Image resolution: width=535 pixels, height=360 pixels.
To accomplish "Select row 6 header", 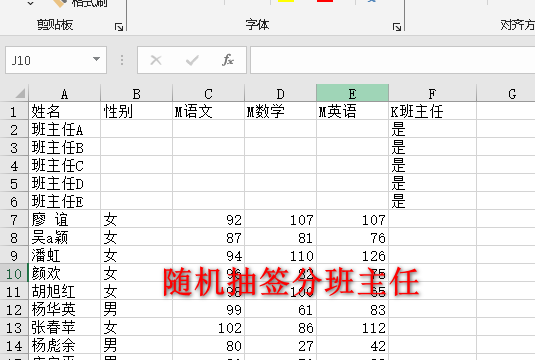I will [14, 201].
